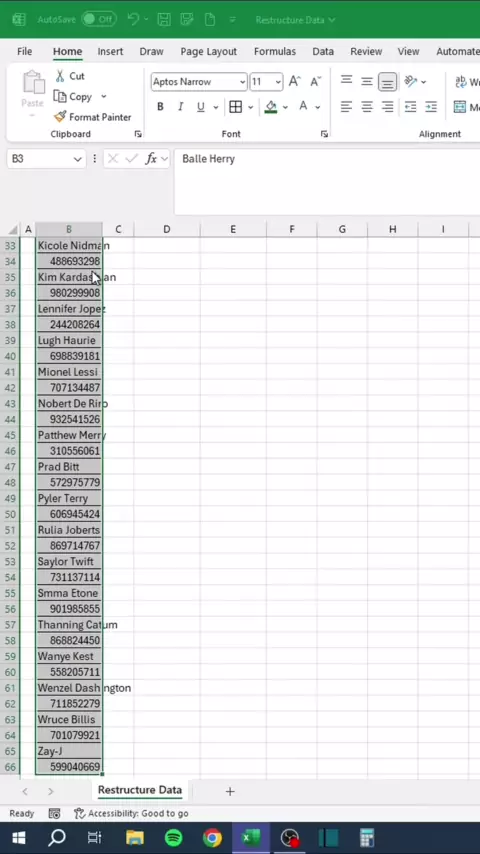This screenshot has height=854, width=480.
Task: Expand the Borders dropdown arrow
Action: (x=251, y=107)
